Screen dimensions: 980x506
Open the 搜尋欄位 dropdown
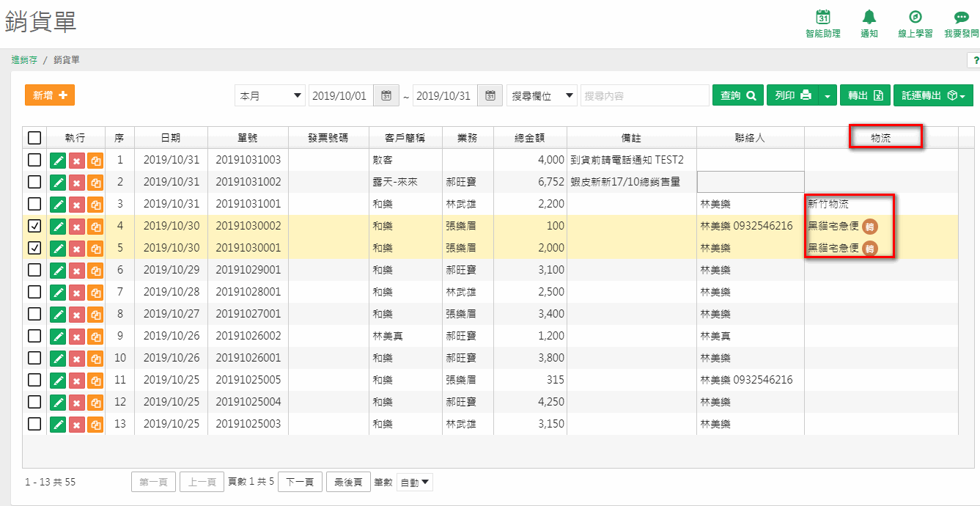pyautogui.click(x=542, y=95)
